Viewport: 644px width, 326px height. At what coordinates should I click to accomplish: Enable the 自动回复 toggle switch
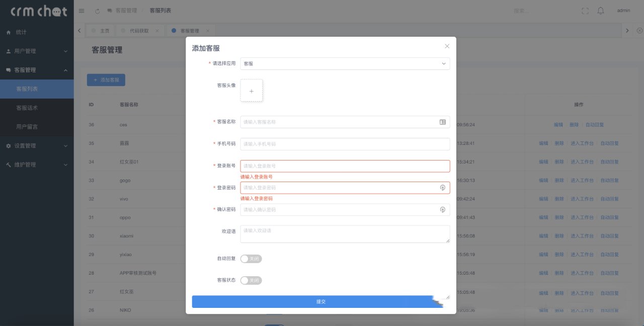[x=251, y=259]
